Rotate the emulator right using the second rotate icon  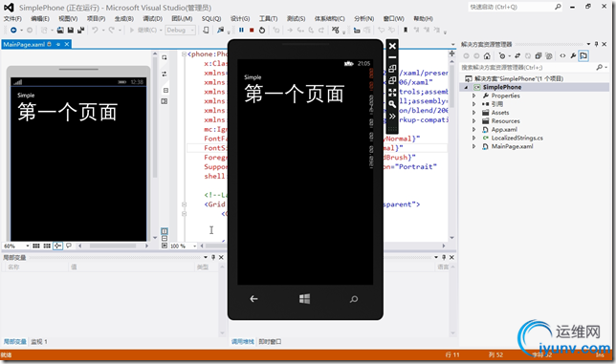click(392, 80)
